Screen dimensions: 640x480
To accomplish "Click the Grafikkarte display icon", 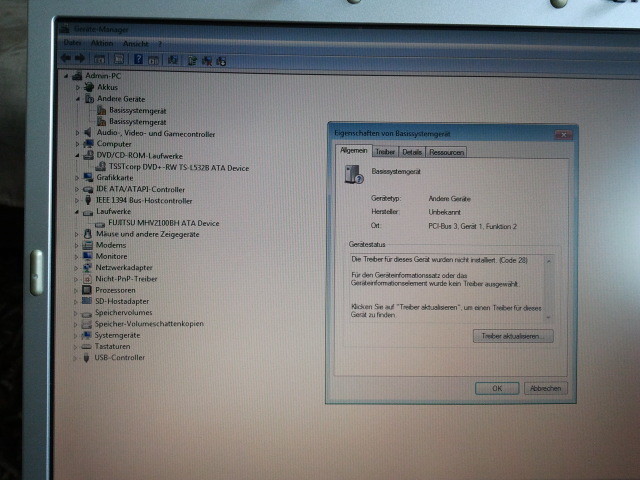I will pyautogui.click(x=88, y=177).
